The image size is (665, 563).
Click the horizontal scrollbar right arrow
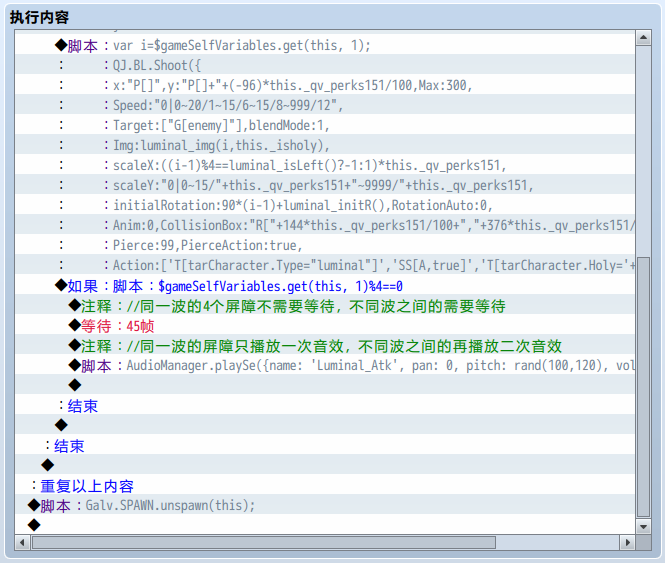[x=628, y=542]
